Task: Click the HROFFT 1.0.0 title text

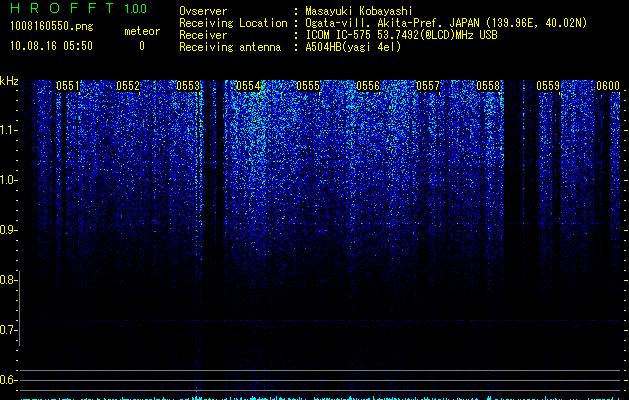Action: coord(79,8)
